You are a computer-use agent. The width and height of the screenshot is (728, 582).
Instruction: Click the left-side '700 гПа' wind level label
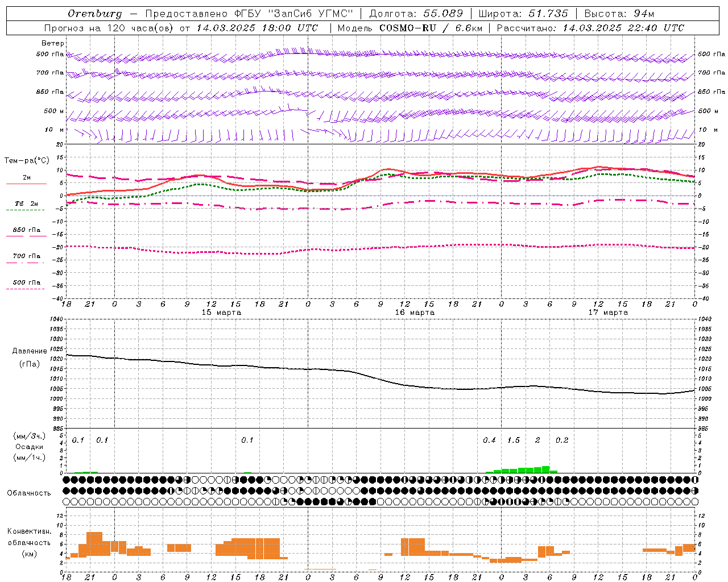50,73
